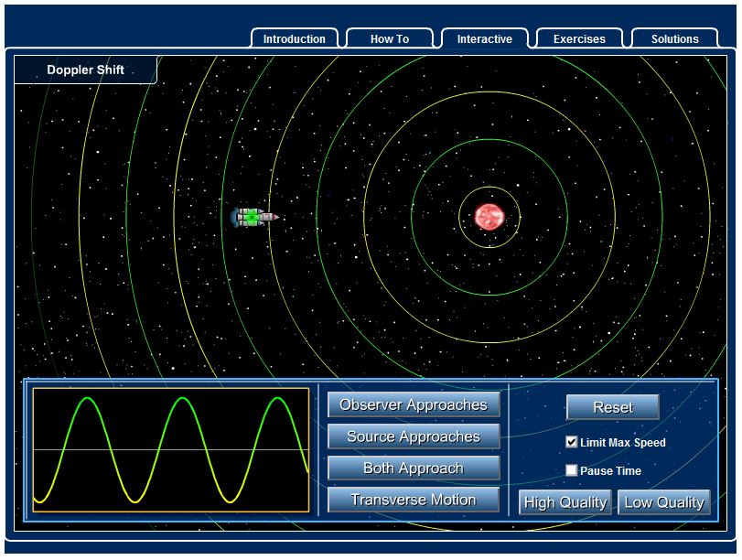The height and width of the screenshot is (560, 742).
Task: Uncheck Limit Max Speed
Action: (572, 442)
